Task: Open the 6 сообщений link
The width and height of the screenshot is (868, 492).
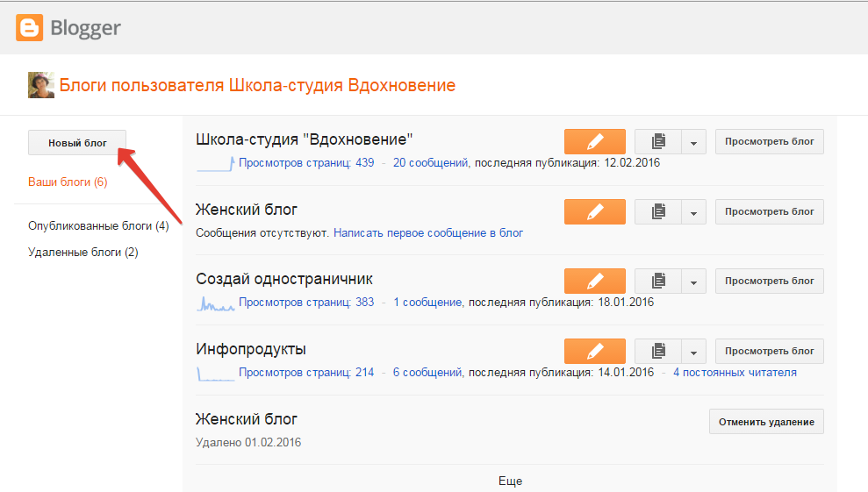Action: (427, 373)
